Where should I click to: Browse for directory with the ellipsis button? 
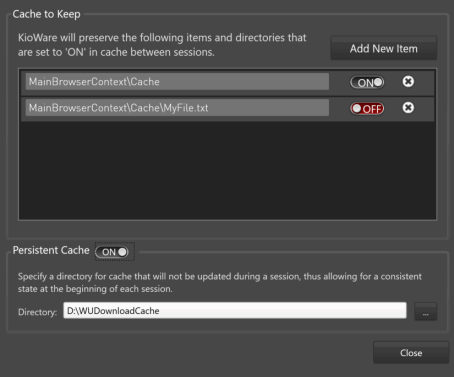click(425, 311)
